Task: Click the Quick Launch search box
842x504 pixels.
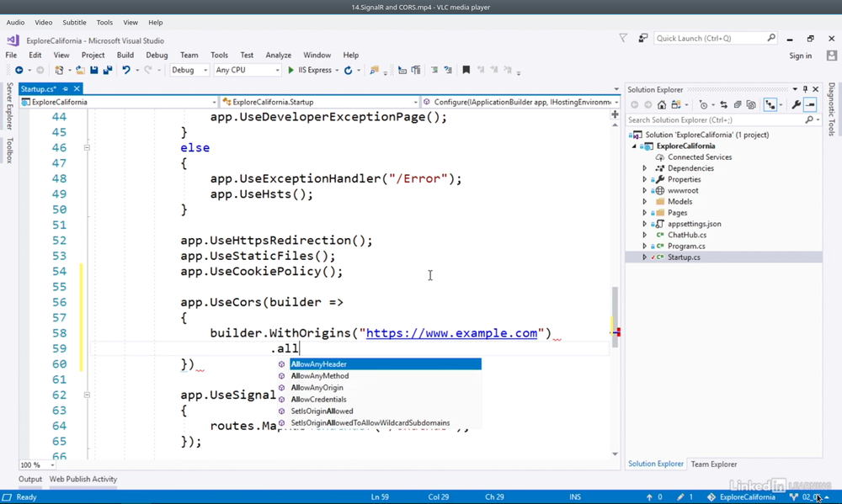Action: 715,38
